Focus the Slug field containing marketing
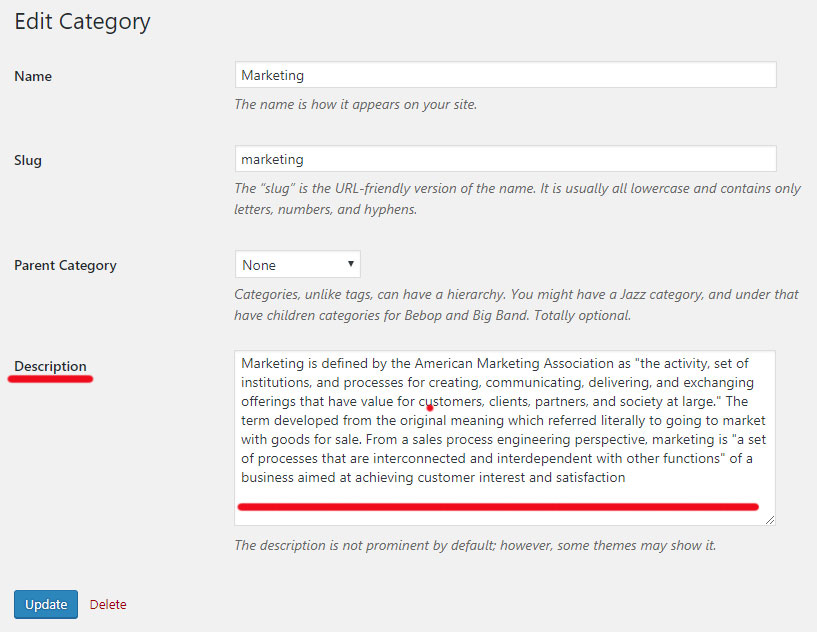The height and width of the screenshot is (632, 817). [x=505, y=159]
